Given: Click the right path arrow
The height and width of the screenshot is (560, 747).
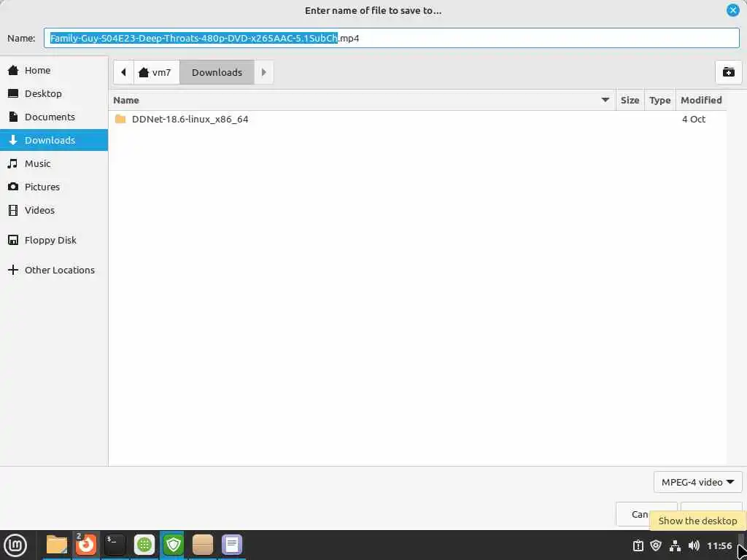Looking at the screenshot, I should click(264, 72).
